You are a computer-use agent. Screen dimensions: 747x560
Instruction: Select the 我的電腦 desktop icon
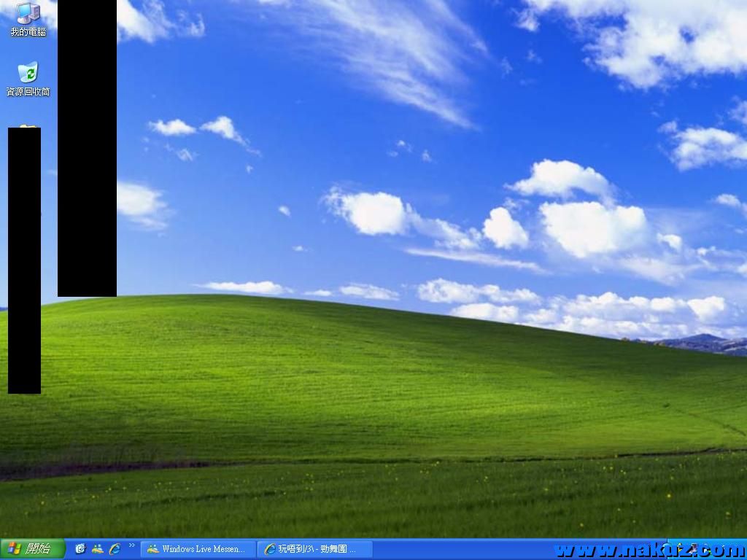click(x=28, y=19)
